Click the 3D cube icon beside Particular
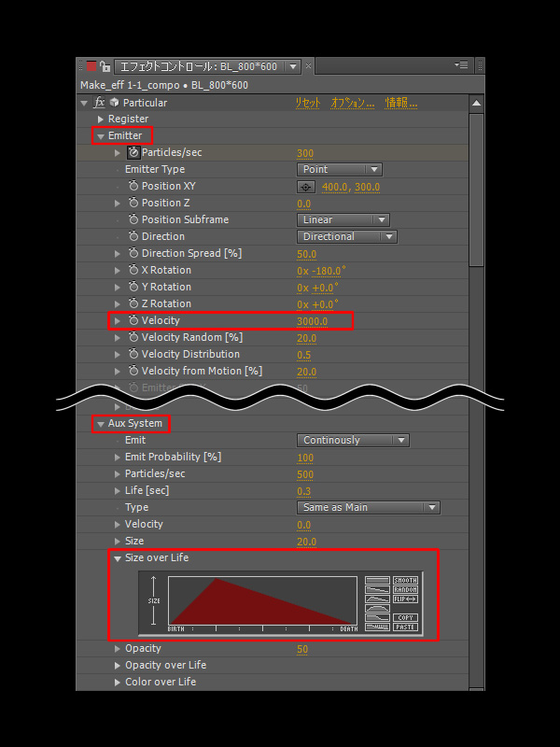The image size is (560, 747). click(x=114, y=103)
